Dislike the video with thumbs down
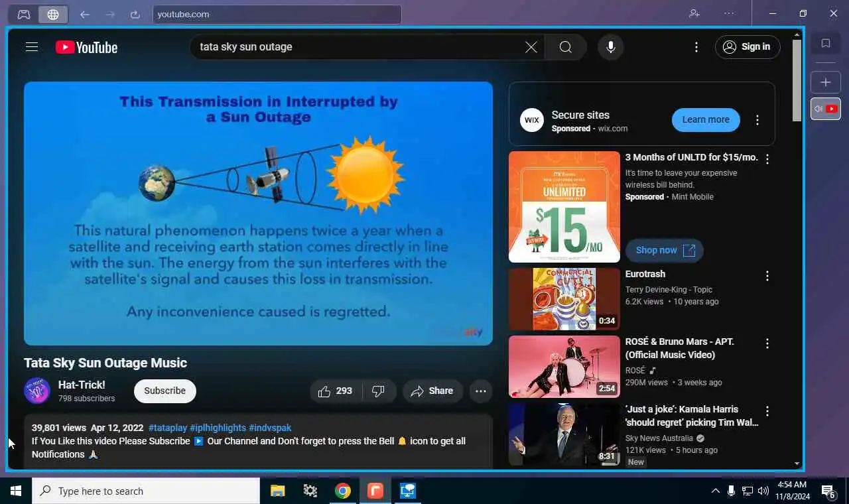Screen dimensions: 849x504 point(379,391)
